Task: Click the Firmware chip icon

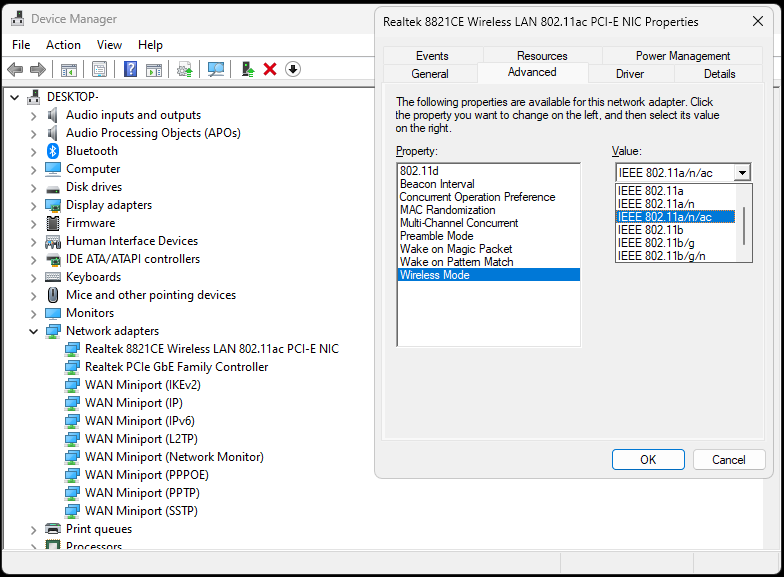Action: click(x=53, y=222)
